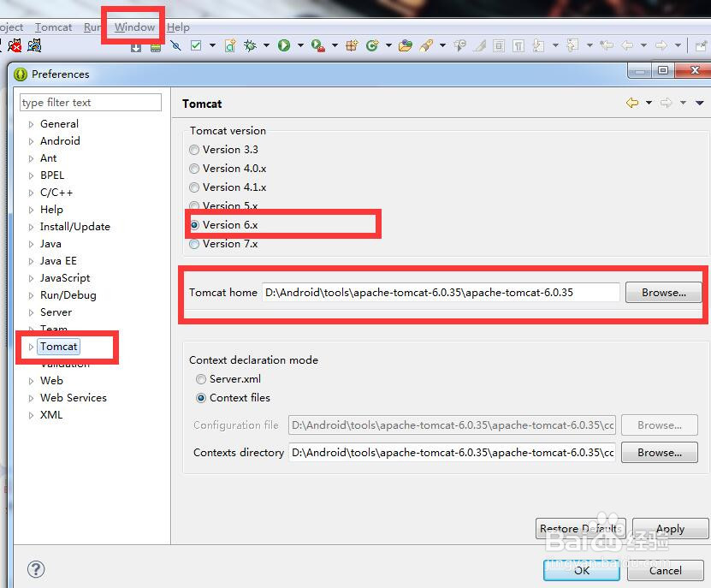The width and height of the screenshot is (711, 588).
Task: Open the Debug icon dropdown arrow
Action: (266, 45)
